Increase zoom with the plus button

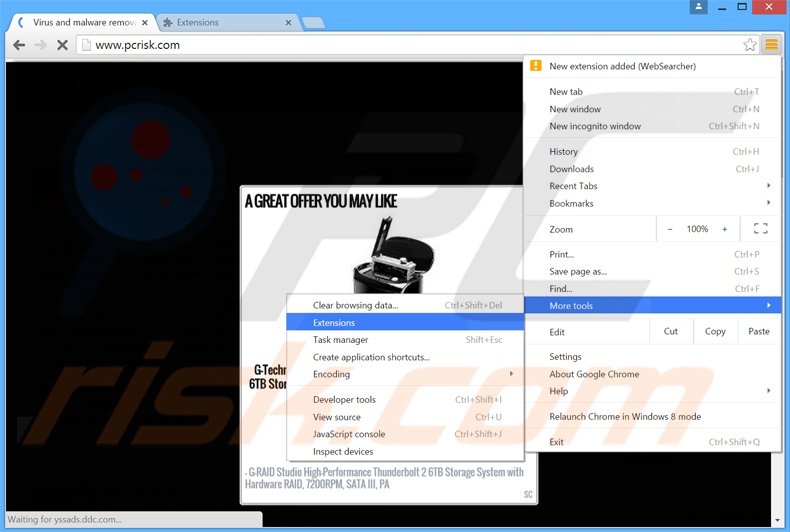coord(725,229)
